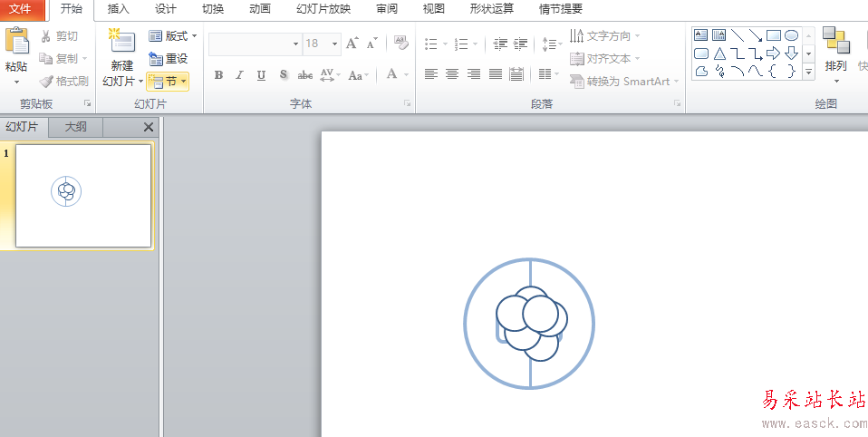Select the Oval shape
868x437 pixels.
click(791, 35)
